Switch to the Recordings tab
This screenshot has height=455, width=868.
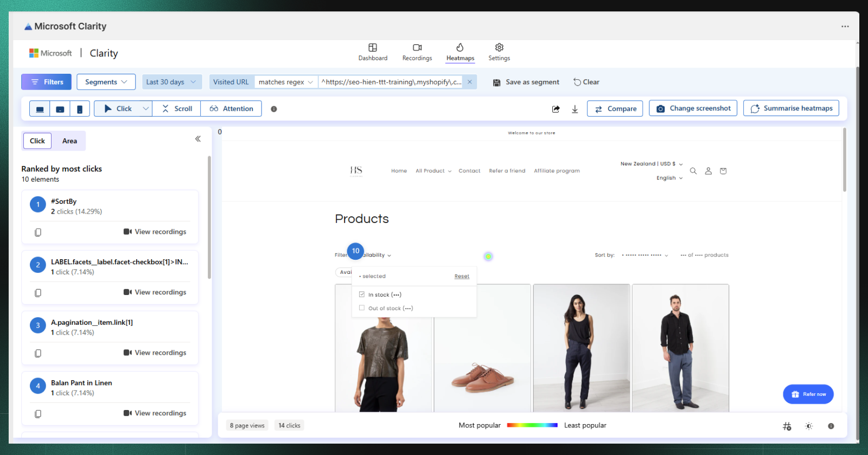[x=417, y=52]
